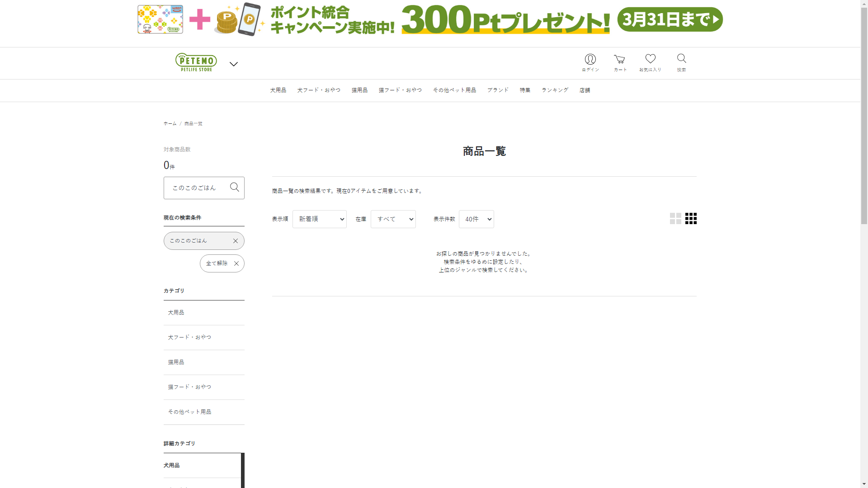Open the 在庫 stock filter dropdown
The height and width of the screenshot is (488, 868).
click(393, 219)
